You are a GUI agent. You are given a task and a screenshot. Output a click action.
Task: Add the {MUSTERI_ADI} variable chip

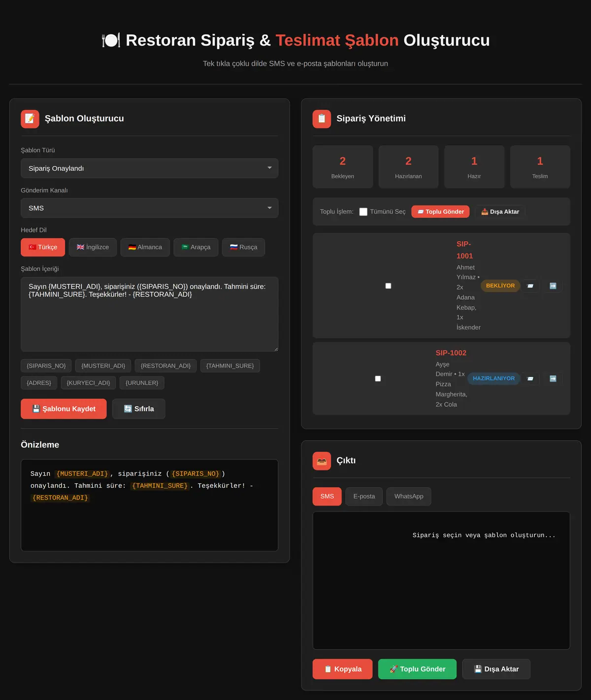tap(103, 366)
